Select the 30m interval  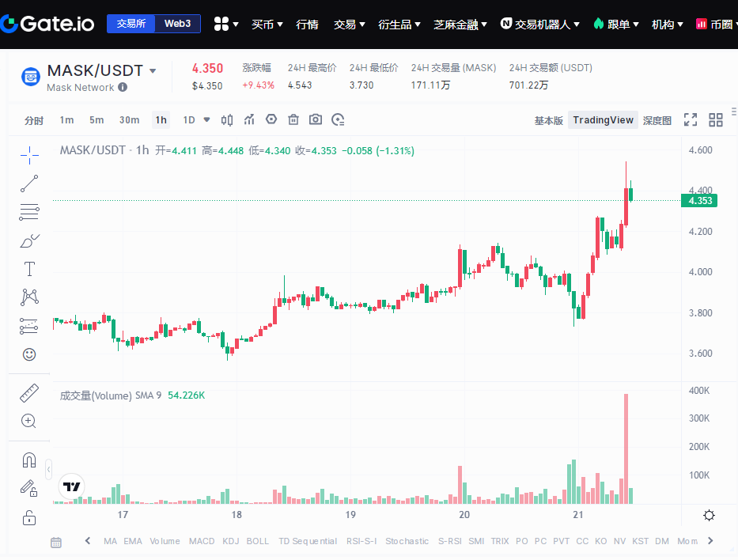[129, 120]
